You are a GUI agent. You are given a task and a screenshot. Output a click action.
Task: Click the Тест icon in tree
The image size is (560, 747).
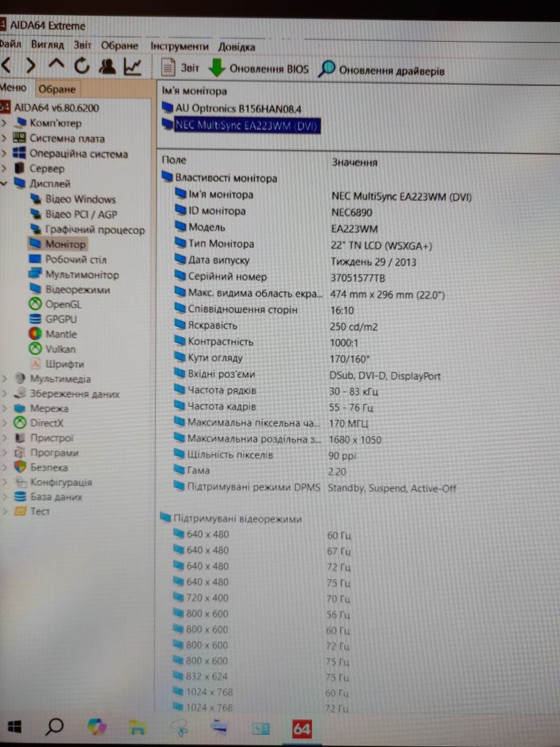pos(20,512)
